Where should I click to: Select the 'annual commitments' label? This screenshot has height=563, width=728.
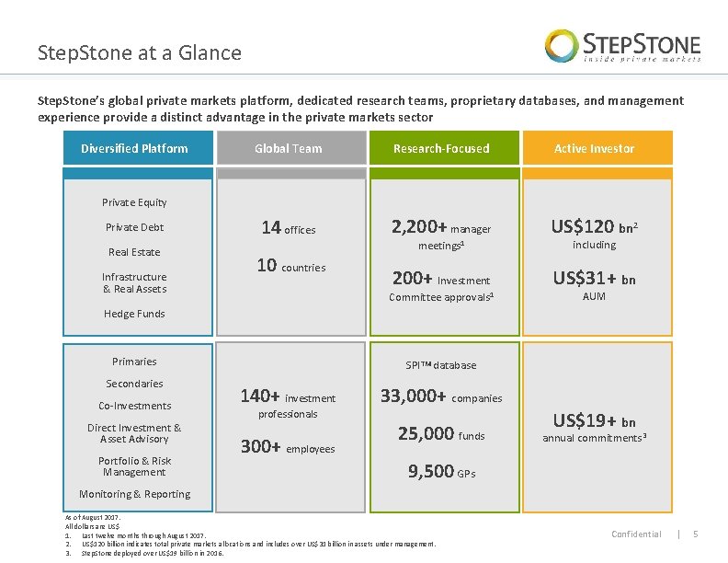595,438
